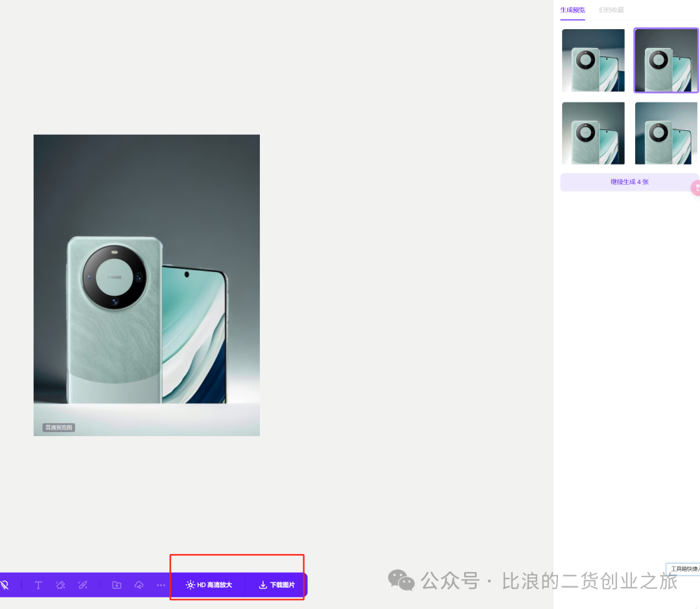Select the top-left generated phone thumbnail
The height and width of the screenshot is (609, 700).
(x=593, y=60)
